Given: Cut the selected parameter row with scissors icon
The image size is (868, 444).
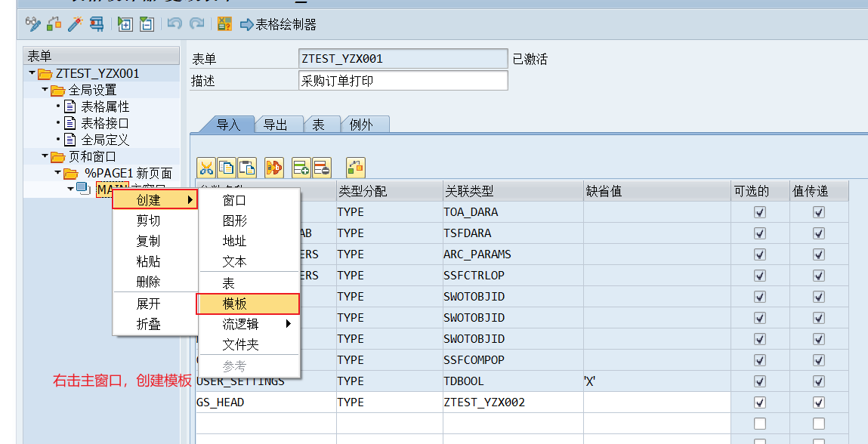Looking at the screenshot, I should pos(206,168).
